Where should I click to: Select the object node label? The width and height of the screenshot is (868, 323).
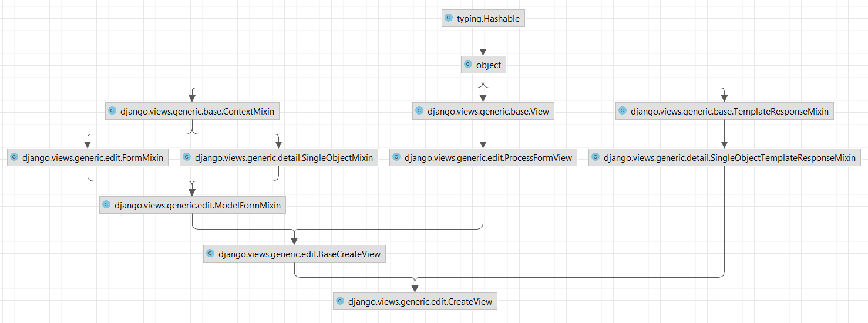pos(489,65)
